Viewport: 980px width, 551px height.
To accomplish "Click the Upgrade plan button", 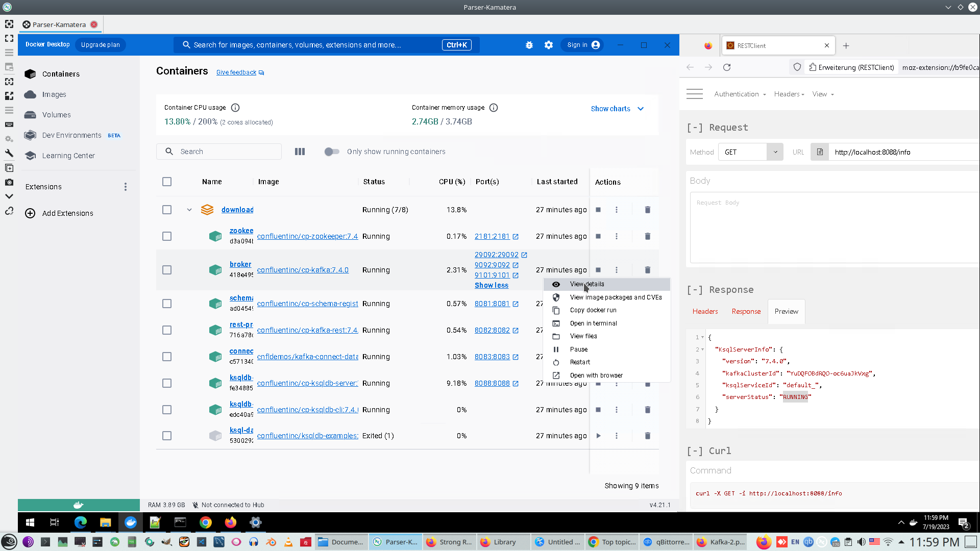I will tap(100, 45).
